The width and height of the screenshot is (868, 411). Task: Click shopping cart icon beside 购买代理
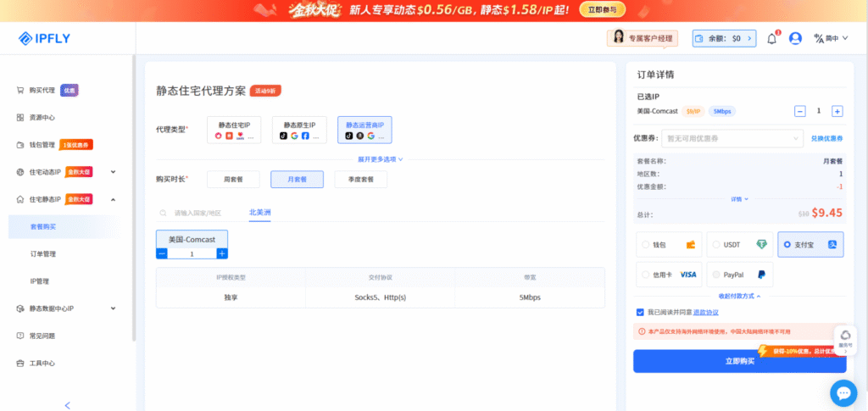pyautogui.click(x=20, y=90)
